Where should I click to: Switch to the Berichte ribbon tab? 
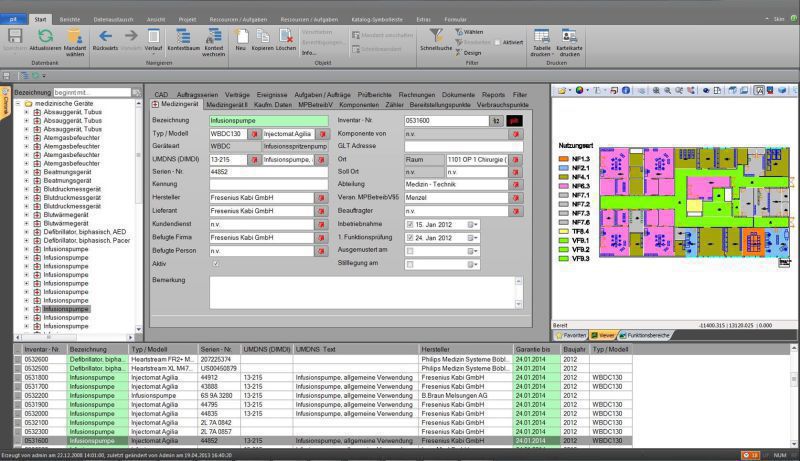click(70, 19)
